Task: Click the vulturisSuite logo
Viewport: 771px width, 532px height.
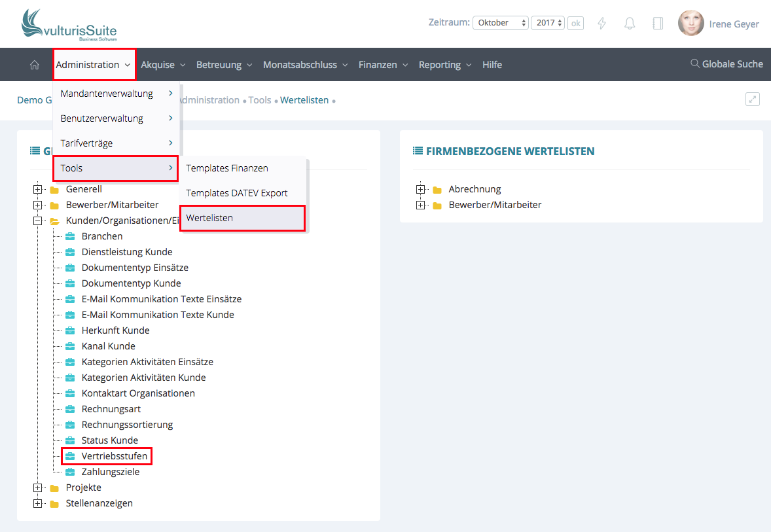Action: [69, 26]
